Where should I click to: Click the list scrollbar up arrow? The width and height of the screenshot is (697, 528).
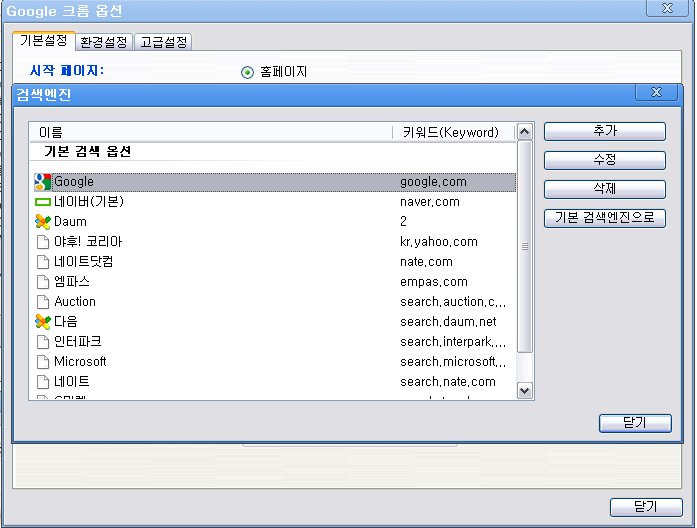pyautogui.click(x=525, y=132)
